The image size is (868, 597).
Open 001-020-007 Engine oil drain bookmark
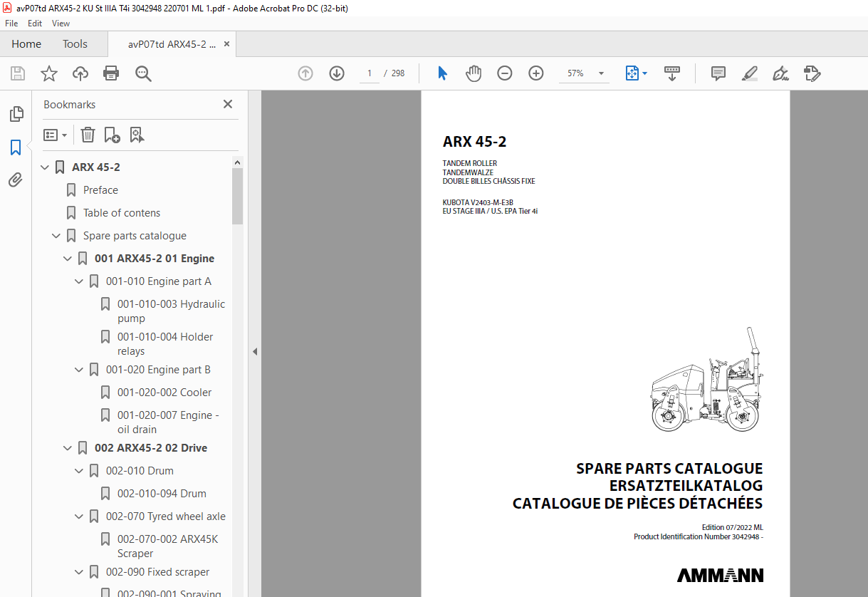pos(168,422)
